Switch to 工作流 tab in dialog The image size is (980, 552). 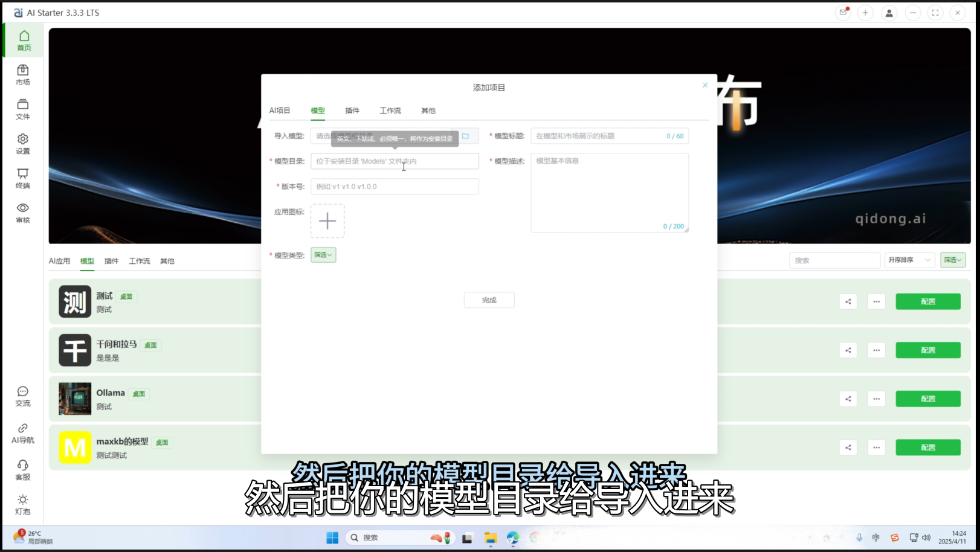pyautogui.click(x=390, y=111)
